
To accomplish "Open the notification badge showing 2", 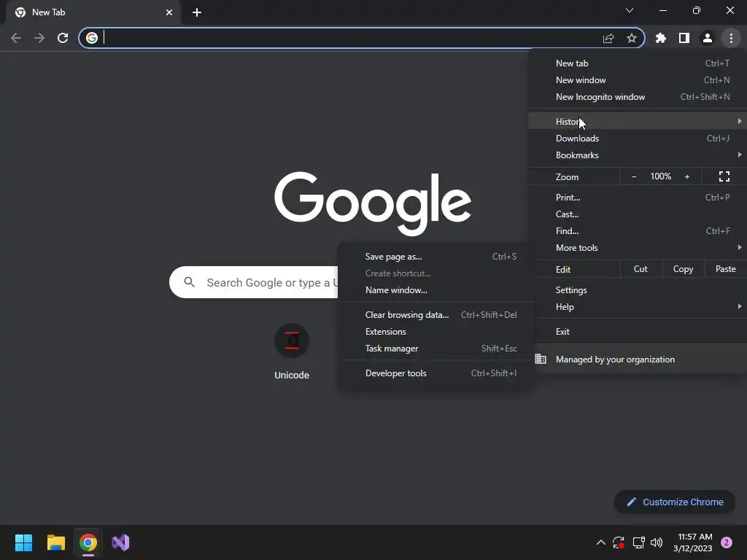I will (x=726, y=542).
